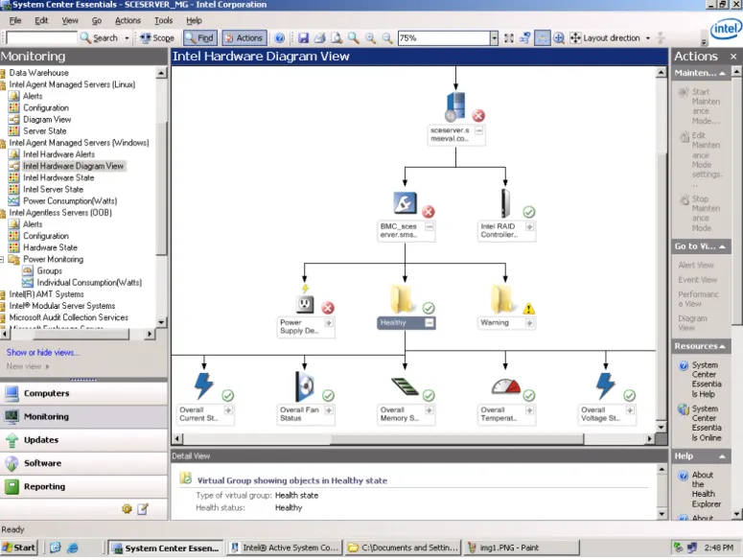
Task: Click the gear configure icon below the navigation buttons
Action: pyautogui.click(x=127, y=509)
